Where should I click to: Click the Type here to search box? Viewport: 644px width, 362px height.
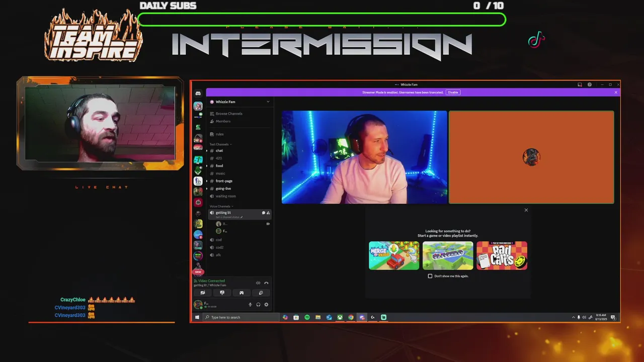click(241, 317)
